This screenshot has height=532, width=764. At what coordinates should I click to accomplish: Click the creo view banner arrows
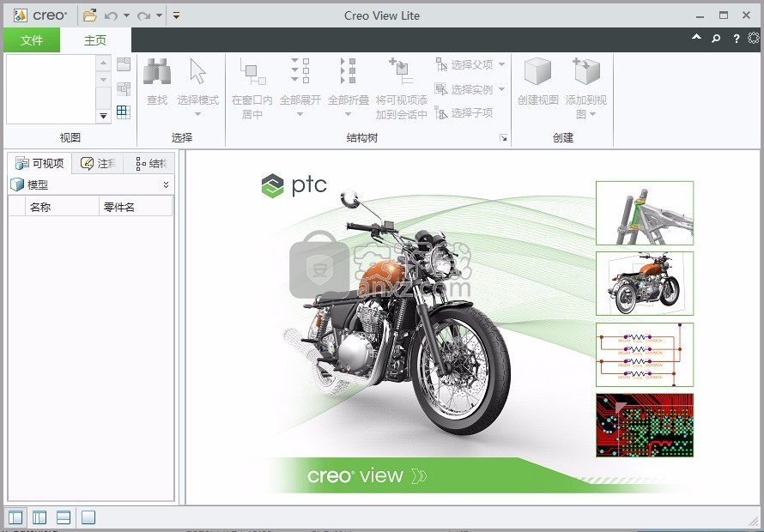coord(419,476)
